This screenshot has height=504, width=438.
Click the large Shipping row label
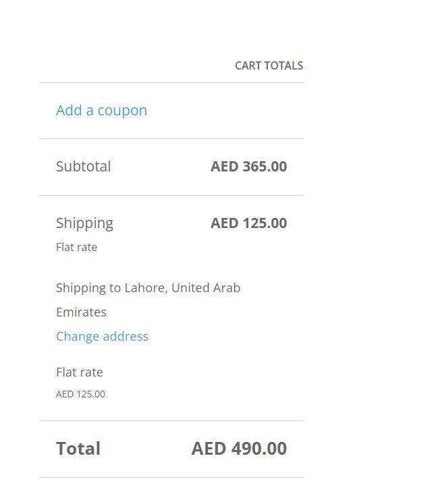click(84, 223)
